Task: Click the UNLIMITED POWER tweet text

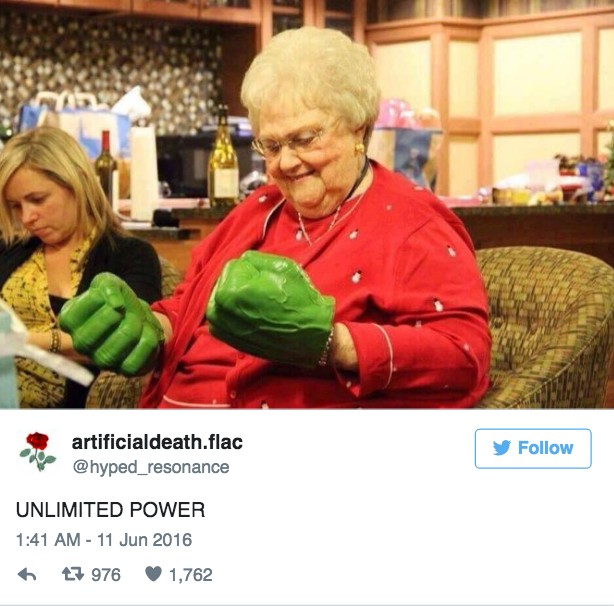Action: click(x=110, y=510)
